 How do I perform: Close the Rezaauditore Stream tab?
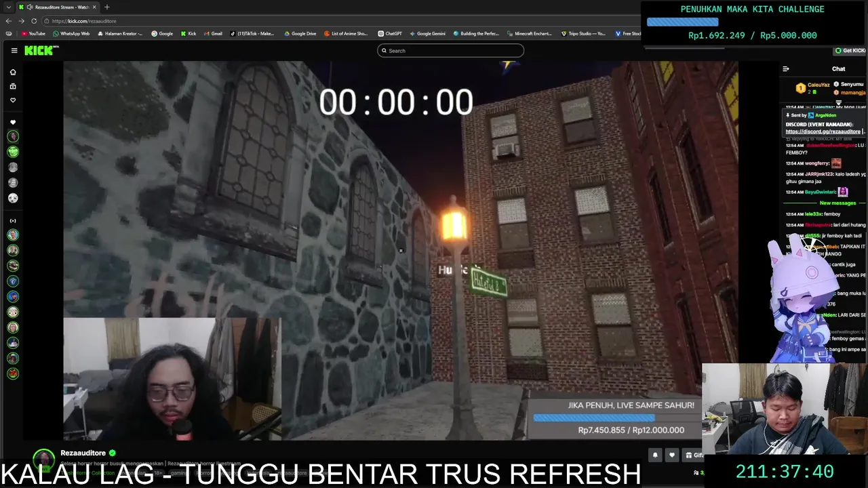click(94, 7)
